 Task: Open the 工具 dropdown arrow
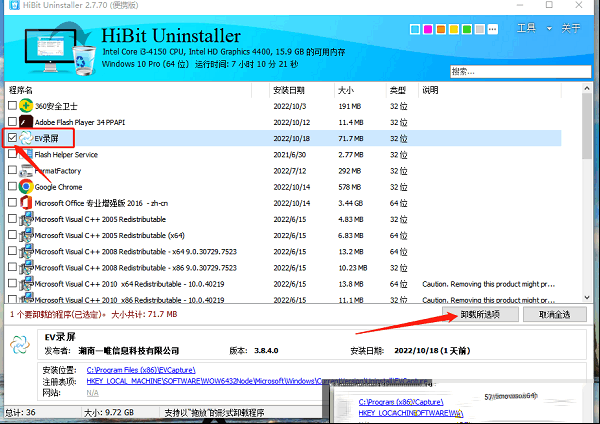point(549,28)
